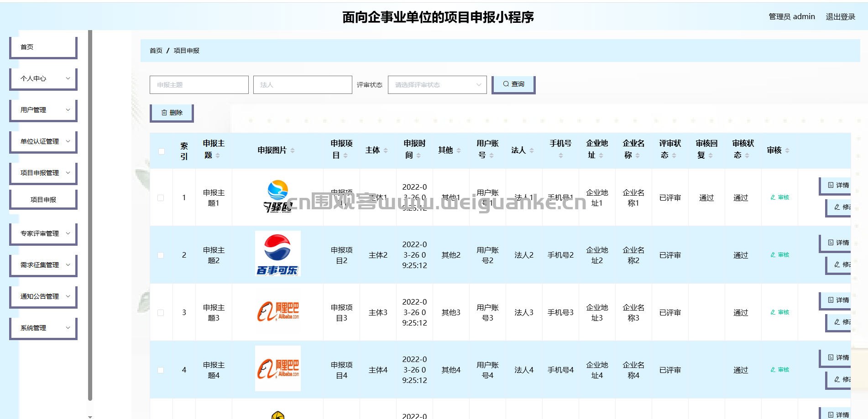The image size is (868, 419).
Task: Expand 需求征集管理 sidebar menu
Action: pyautogui.click(x=43, y=265)
